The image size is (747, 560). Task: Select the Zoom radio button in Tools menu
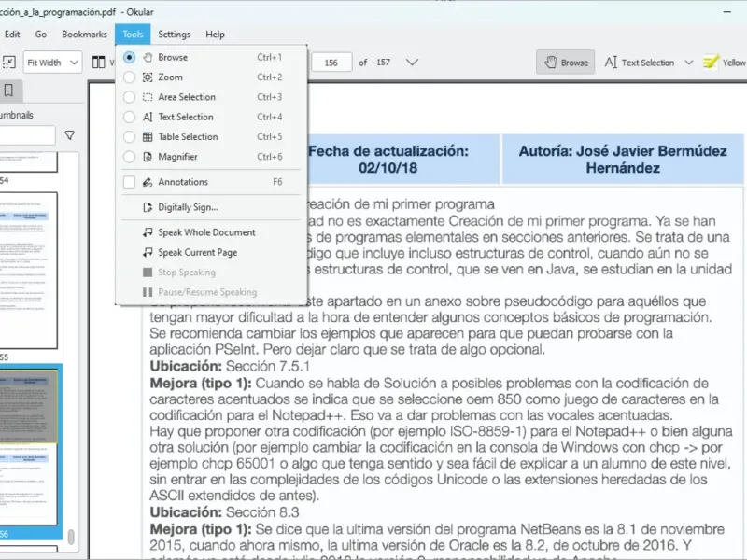pyautogui.click(x=129, y=77)
